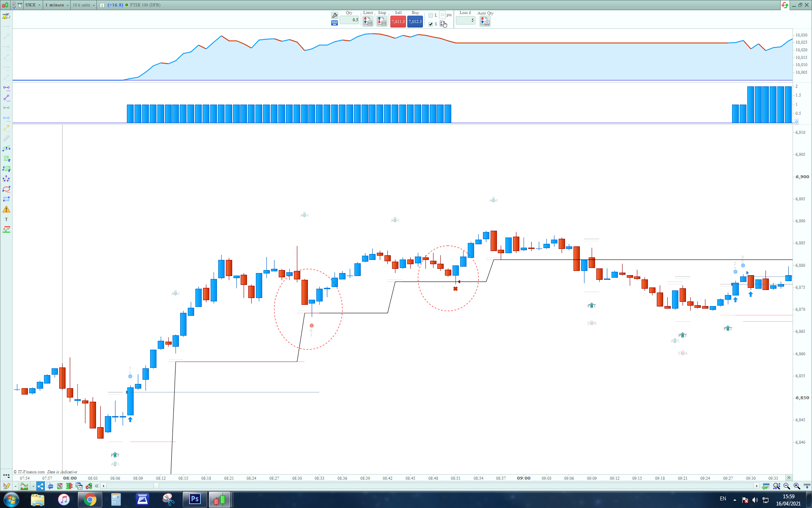Screen dimensions: 812x508
Task: Toggle the link-checkmark icon beside UKX
Action: click(x=14, y=5)
